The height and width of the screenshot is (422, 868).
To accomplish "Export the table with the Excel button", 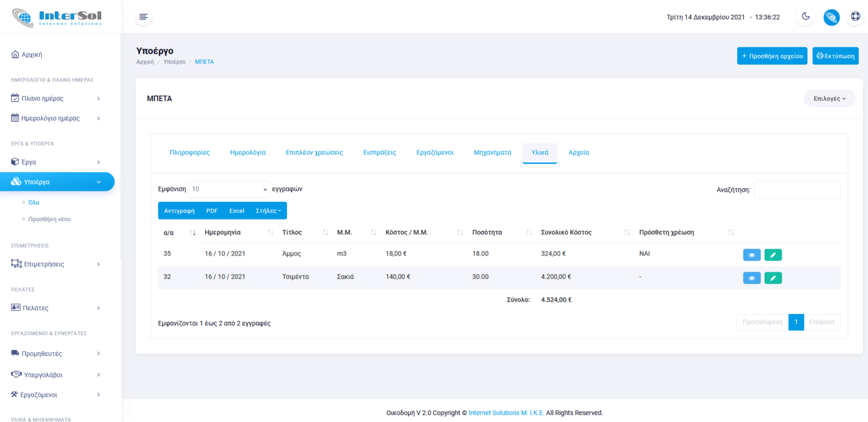I will (x=237, y=211).
